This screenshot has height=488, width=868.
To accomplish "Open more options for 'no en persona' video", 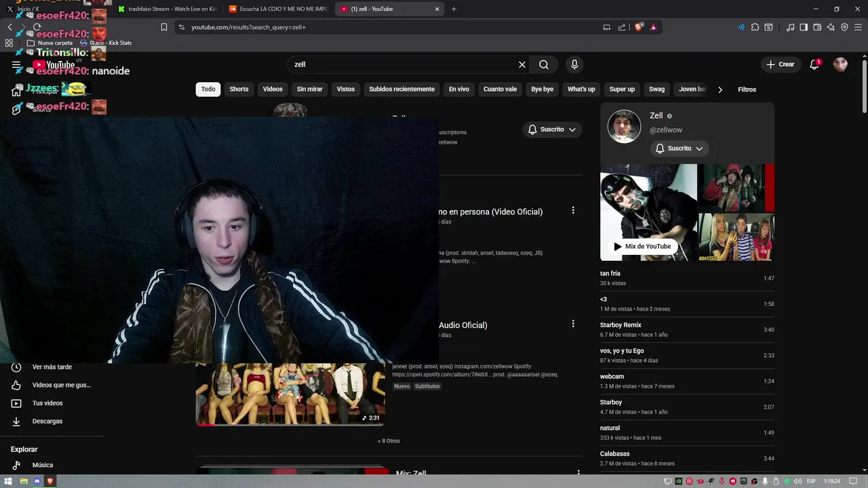I will [573, 211].
